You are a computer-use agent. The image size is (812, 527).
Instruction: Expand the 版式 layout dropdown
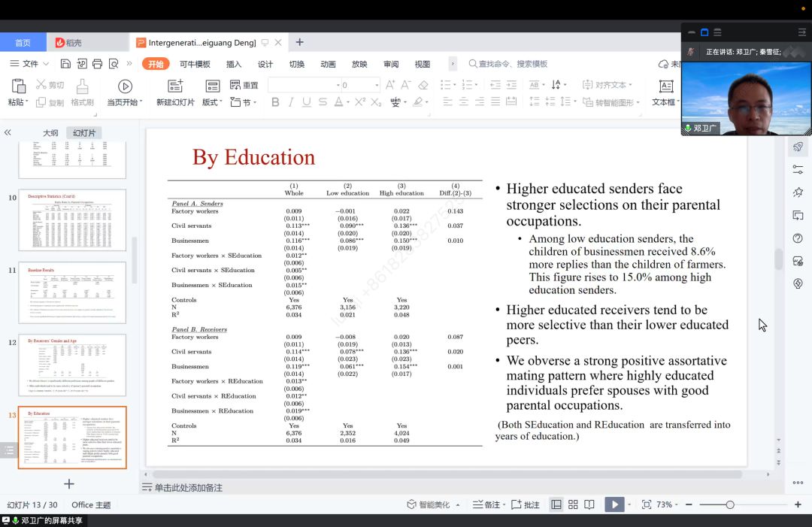pyautogui.click(x=212, y=102)
